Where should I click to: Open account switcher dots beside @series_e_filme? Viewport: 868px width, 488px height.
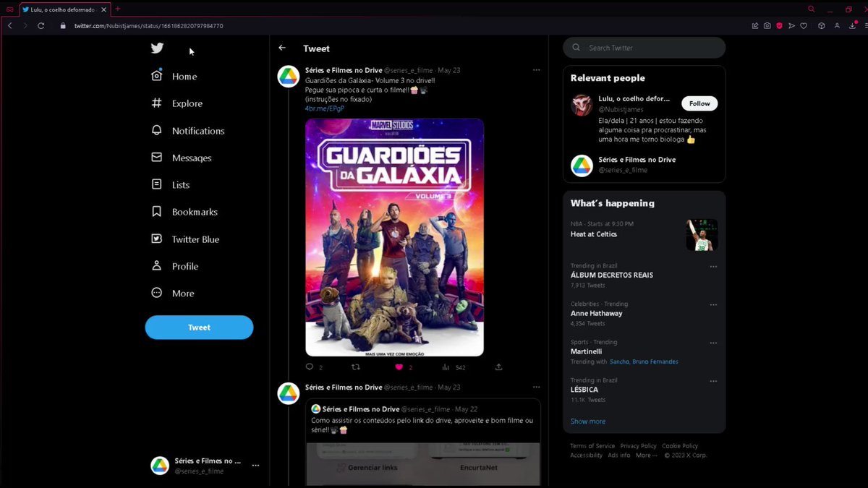pos(255,466)
